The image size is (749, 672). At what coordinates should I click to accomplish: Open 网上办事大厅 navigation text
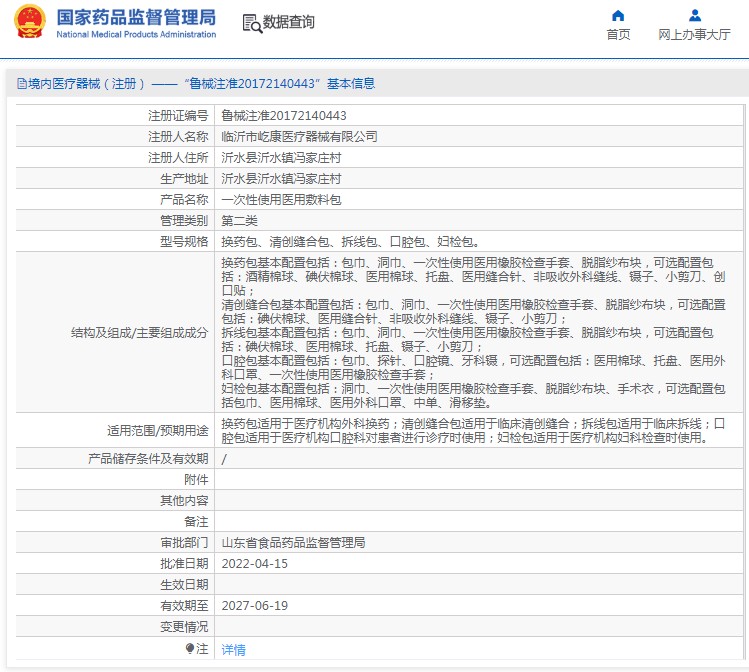tap(694, 34)
